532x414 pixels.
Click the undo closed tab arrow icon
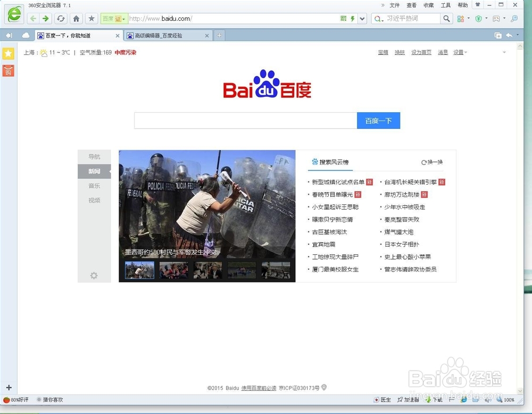pos(509,35)
